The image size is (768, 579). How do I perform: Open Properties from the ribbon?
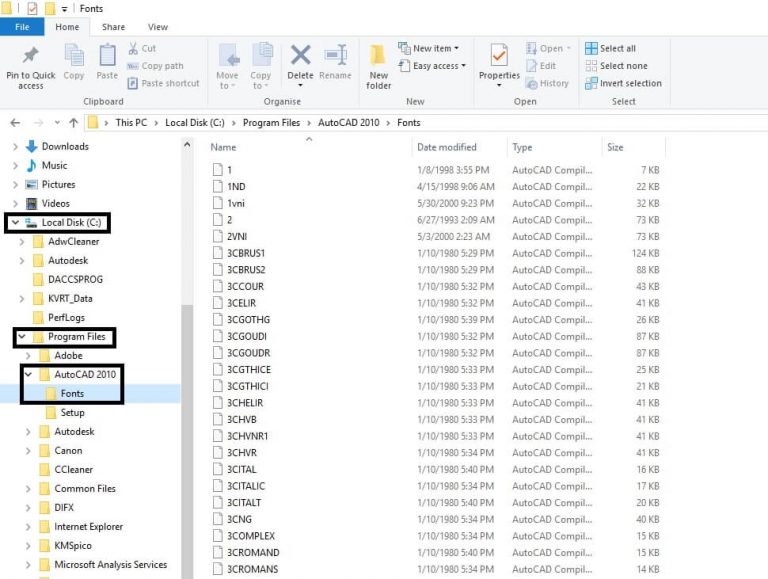(499, 56)
